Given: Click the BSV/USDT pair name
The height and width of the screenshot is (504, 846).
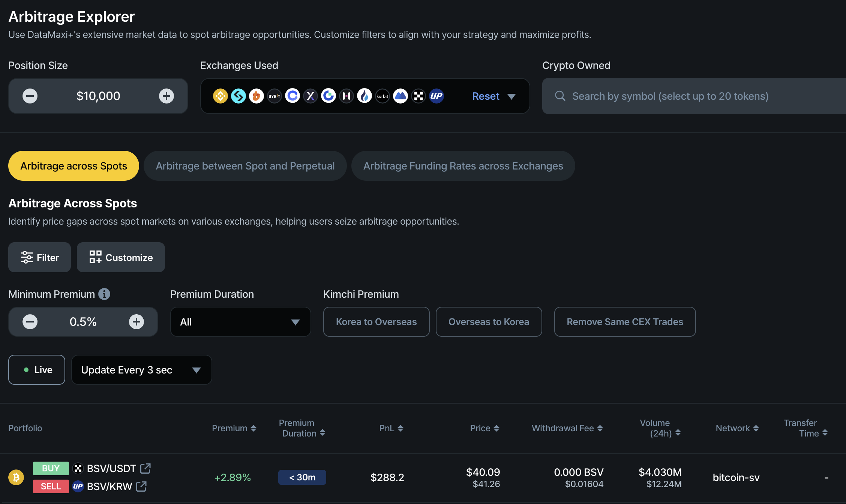Looking at the screenshot, I should (111, 468).
